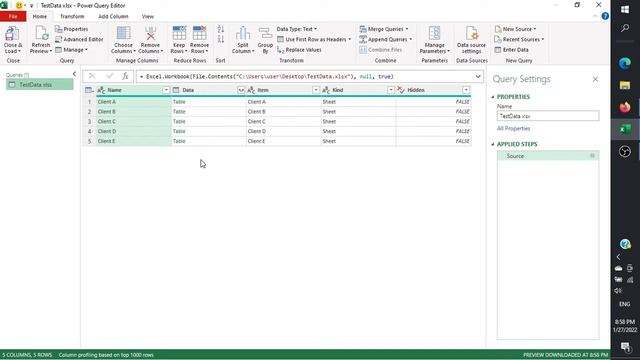
Task: Click the Choose Columns icon
Action: pos(124,33)
